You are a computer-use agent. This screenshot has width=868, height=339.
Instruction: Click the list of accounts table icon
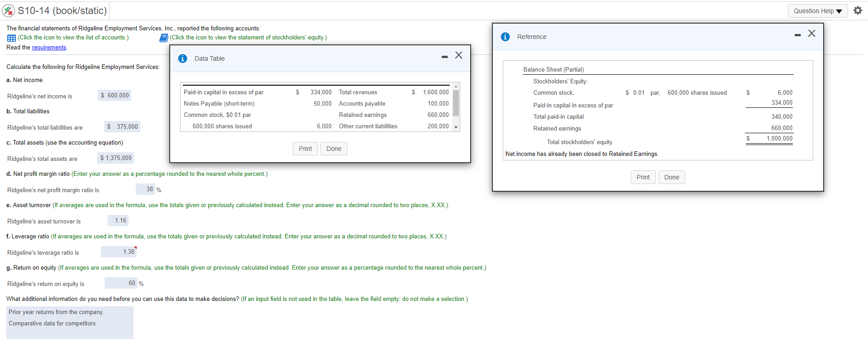[x=11, y=38]
